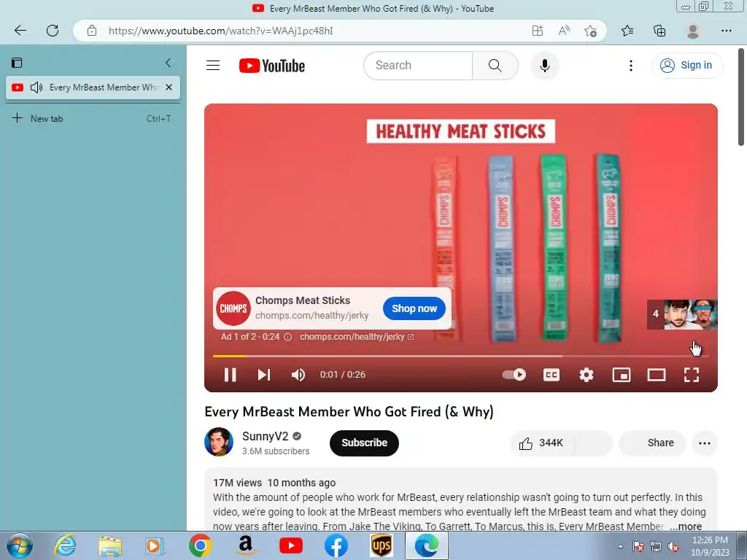747x560 pixels.
Task: Show hidden system tray icons
Action: [620, 546]
